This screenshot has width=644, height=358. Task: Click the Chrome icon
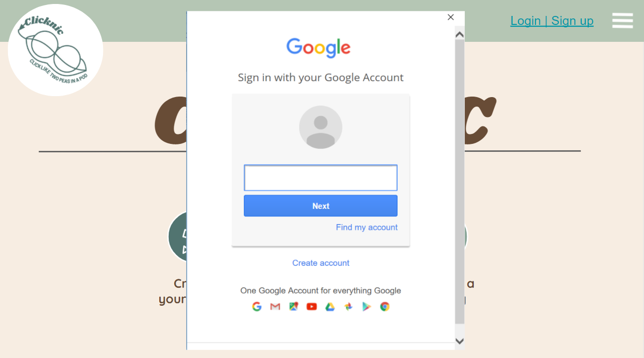click(x=385, y=307)
